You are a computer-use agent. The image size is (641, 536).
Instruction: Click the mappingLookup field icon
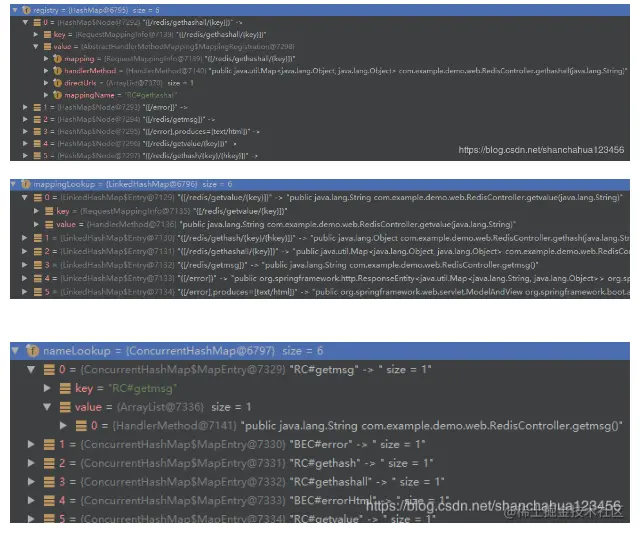point(25,184)
